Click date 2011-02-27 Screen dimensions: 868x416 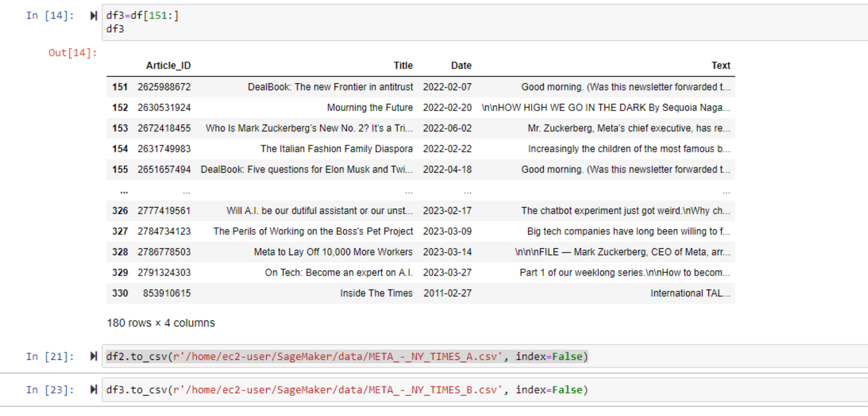pyautogui.click(x=447, y=293)
